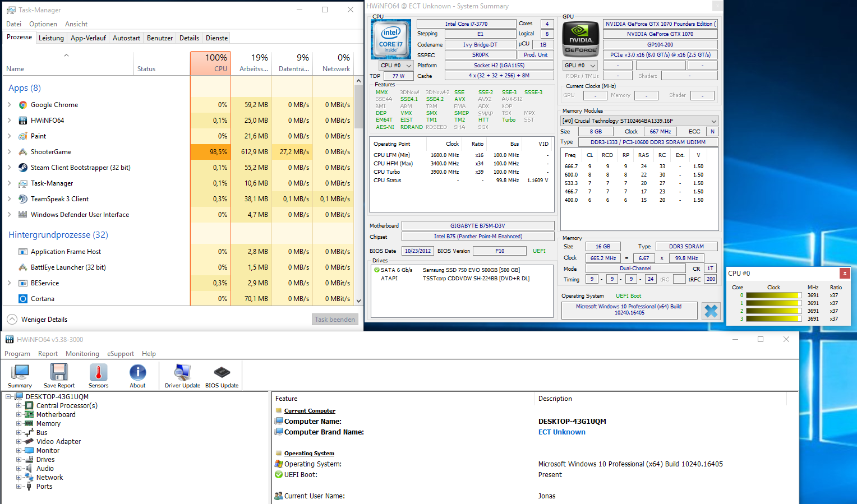The width and height of the screenshot is (857, 504).
Task: Click the Video Adapter tree icon
Action: point(29,442)
